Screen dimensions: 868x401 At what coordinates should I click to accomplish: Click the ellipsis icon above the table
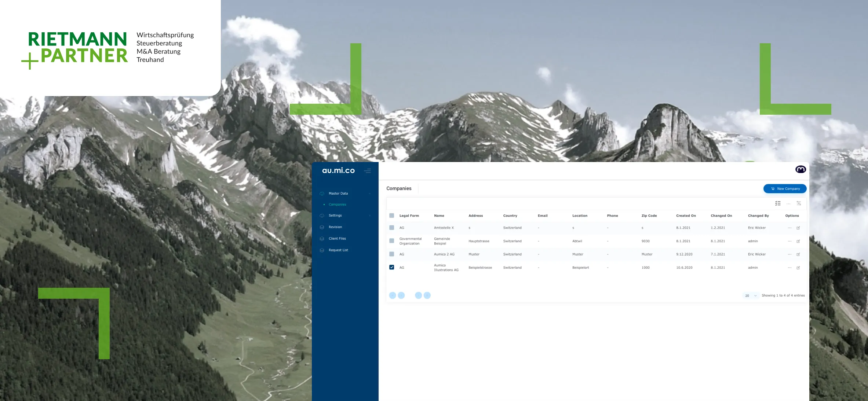point(788,203)
